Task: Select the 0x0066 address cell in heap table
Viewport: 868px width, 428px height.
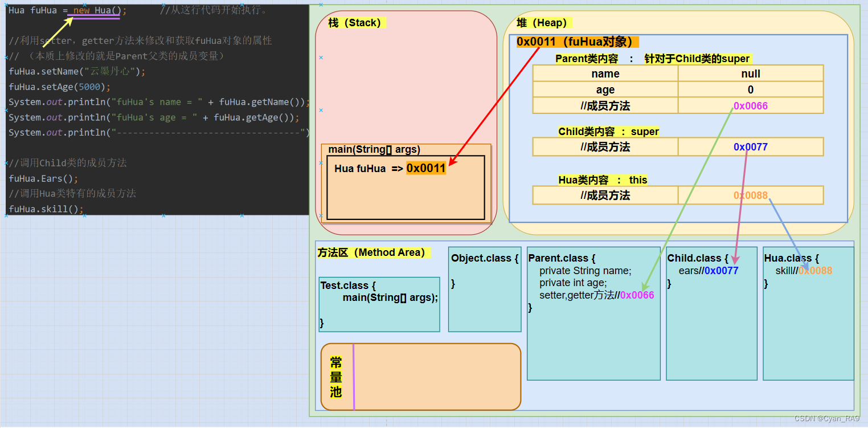Action: pyautogui.click(x=751, y=105)
